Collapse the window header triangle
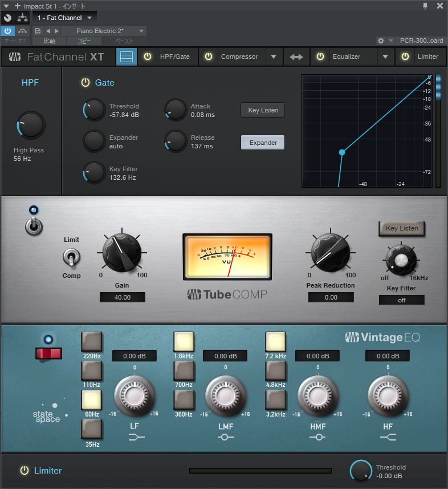 6,6
